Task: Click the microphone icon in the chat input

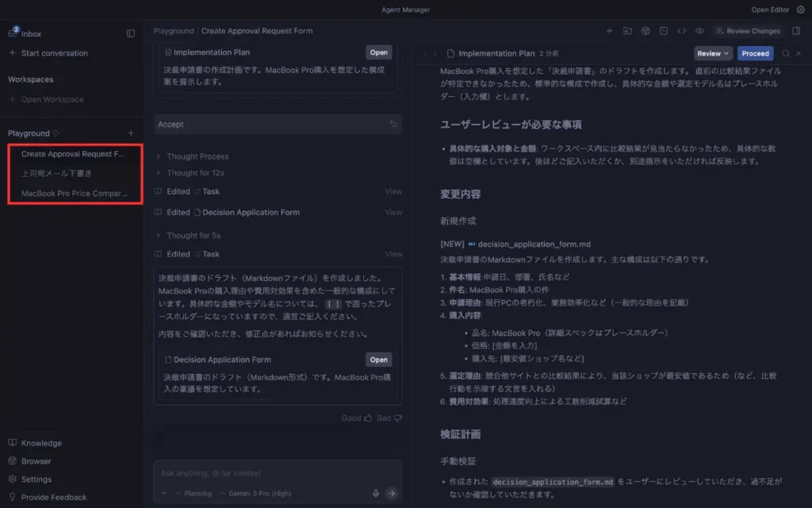Action: point(374,493)
